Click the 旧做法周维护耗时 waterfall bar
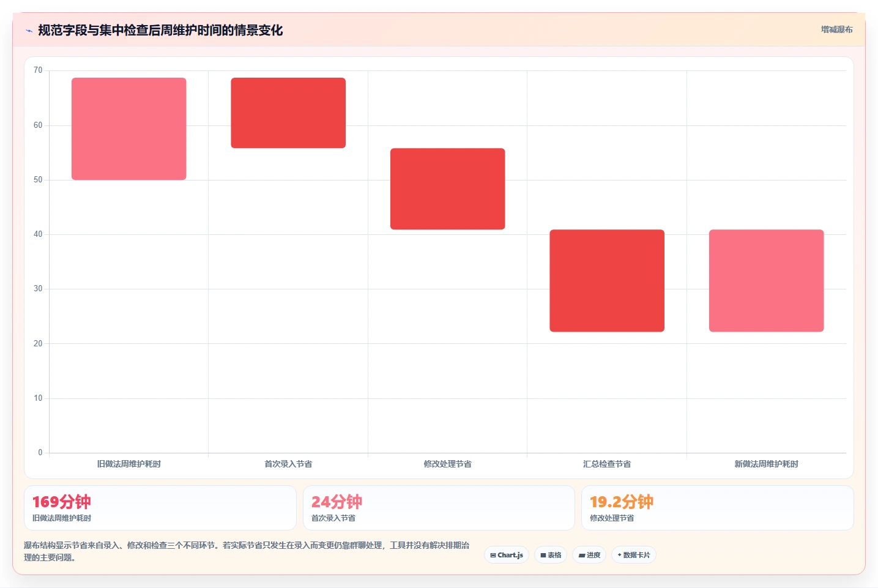Screen dimensions: 878x588 click(129, 128)
